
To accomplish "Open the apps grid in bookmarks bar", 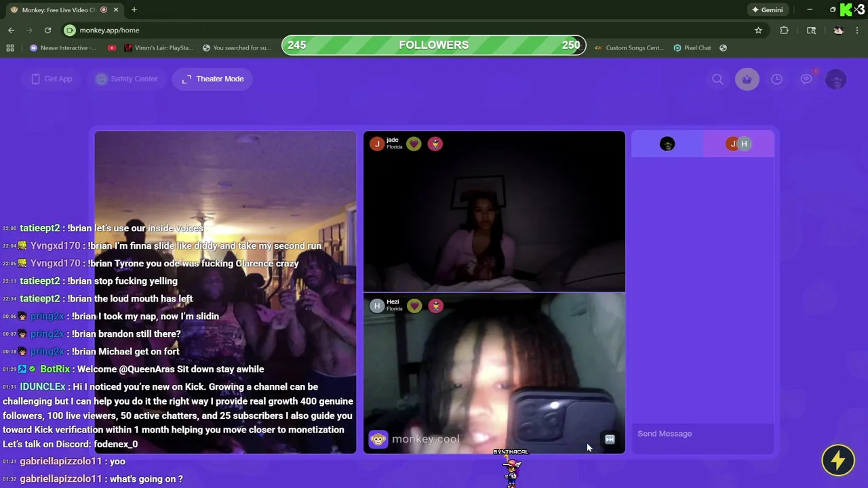I will pyautogui.click(x=10, y=47).
